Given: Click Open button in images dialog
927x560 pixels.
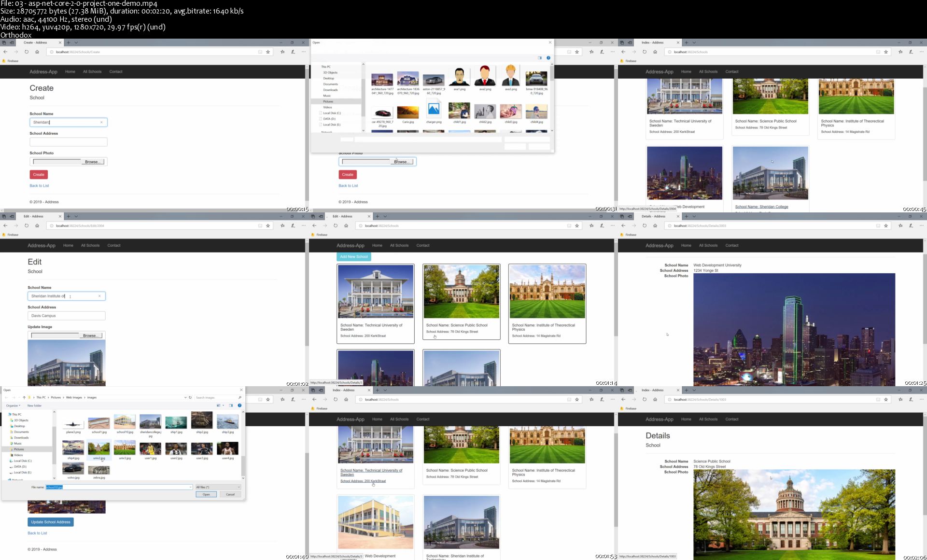Looking at the screenshot, I should (206, 494).
